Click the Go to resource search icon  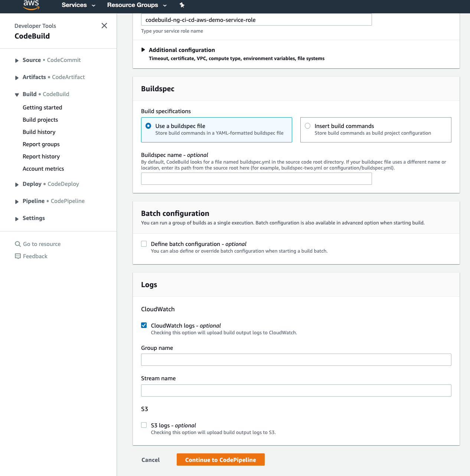pos(18,244)
